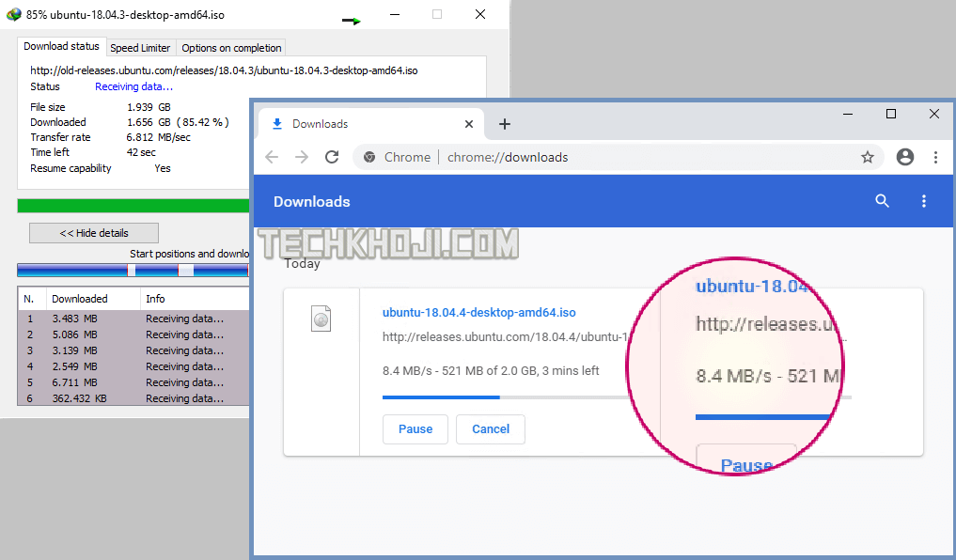
Task: Open the Speed Limiter tab in IDM
Action: click(x=140, y=48)
